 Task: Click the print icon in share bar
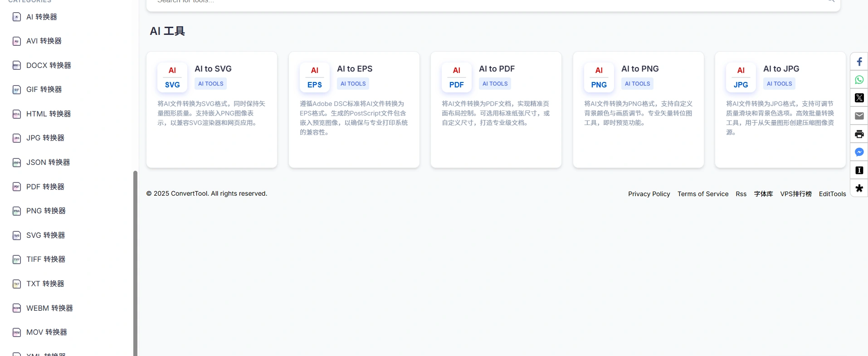coord(859,134)
